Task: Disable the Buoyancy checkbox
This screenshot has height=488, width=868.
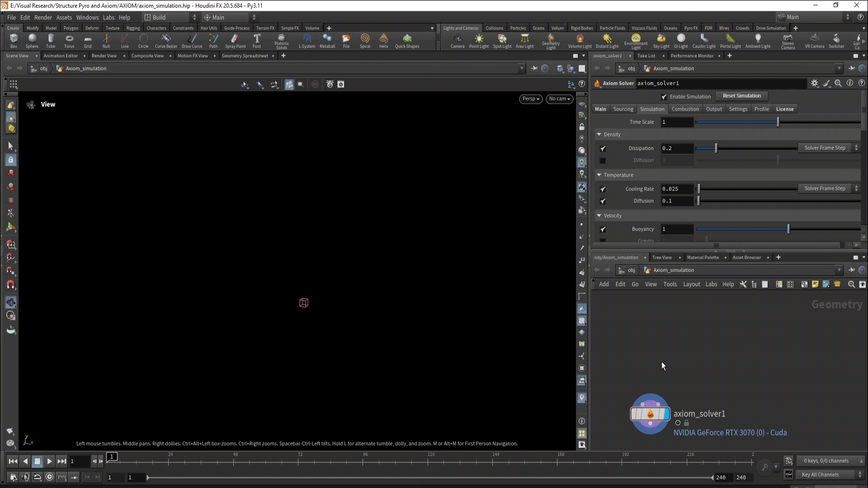Action: (603, 230)
